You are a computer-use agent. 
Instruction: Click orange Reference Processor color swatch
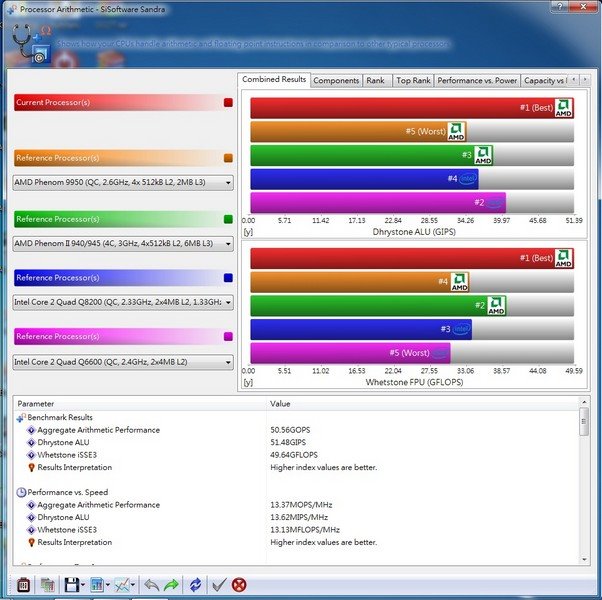tap(228, 158)
